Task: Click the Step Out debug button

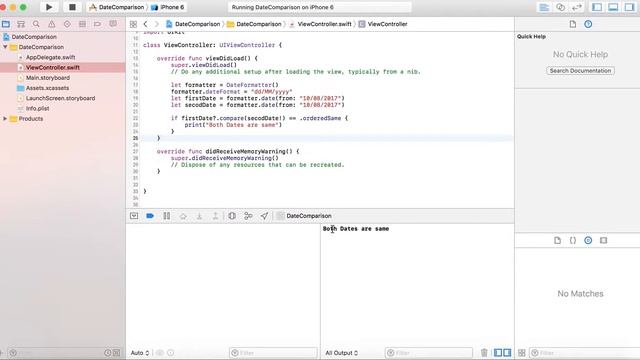Action: pyautogui.click(x=215, y=216)
